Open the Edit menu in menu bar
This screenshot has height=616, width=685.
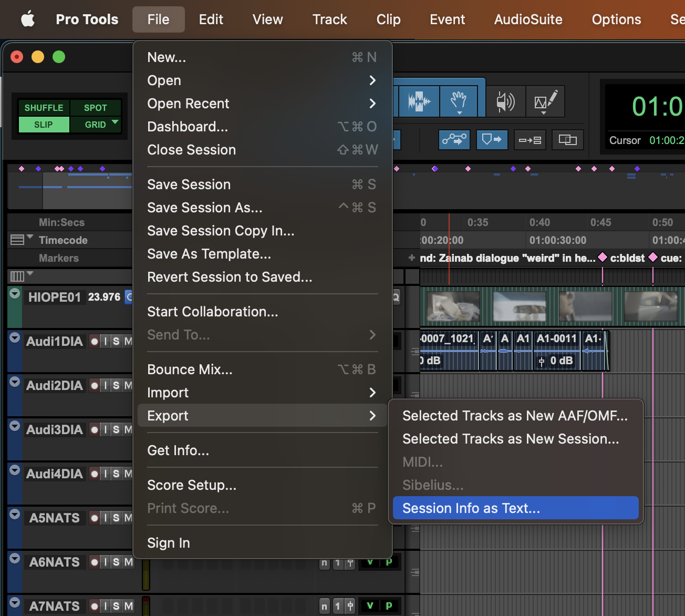click(x=211, y=19)
